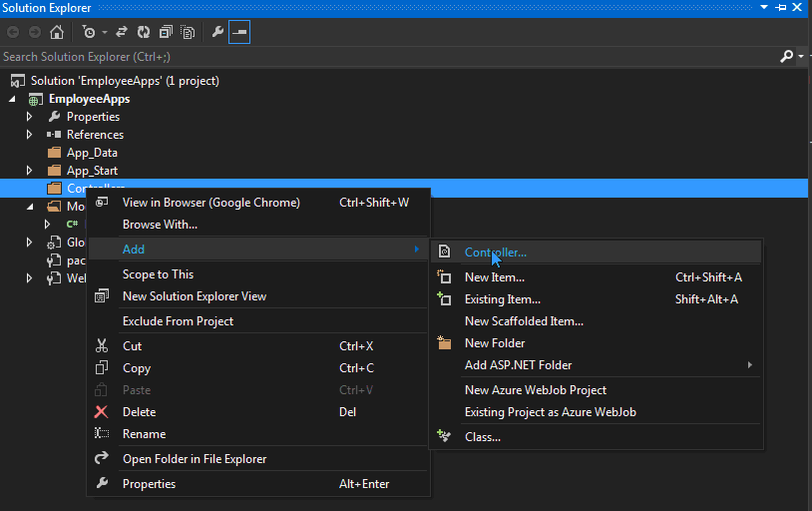Click the New Solution Explorer View icon
812x511 pixels.
pyautogui.click(x=102, y=296)
